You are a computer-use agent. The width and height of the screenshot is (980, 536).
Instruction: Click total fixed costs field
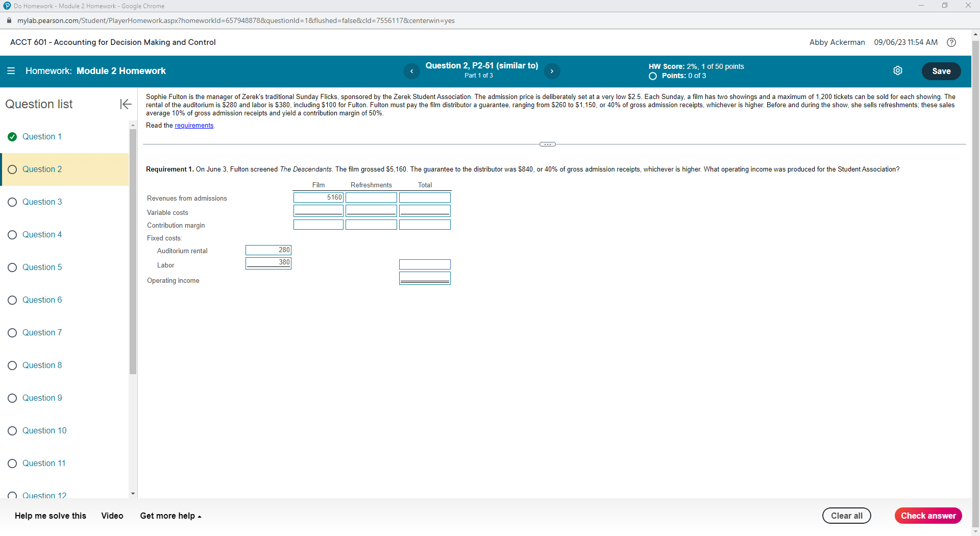tap(425, 264)
